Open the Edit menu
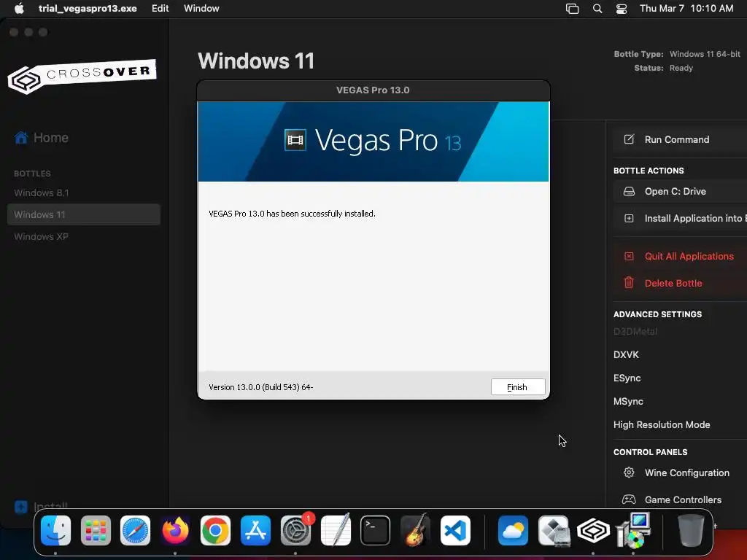747x560 pixels. coord(160,9)
